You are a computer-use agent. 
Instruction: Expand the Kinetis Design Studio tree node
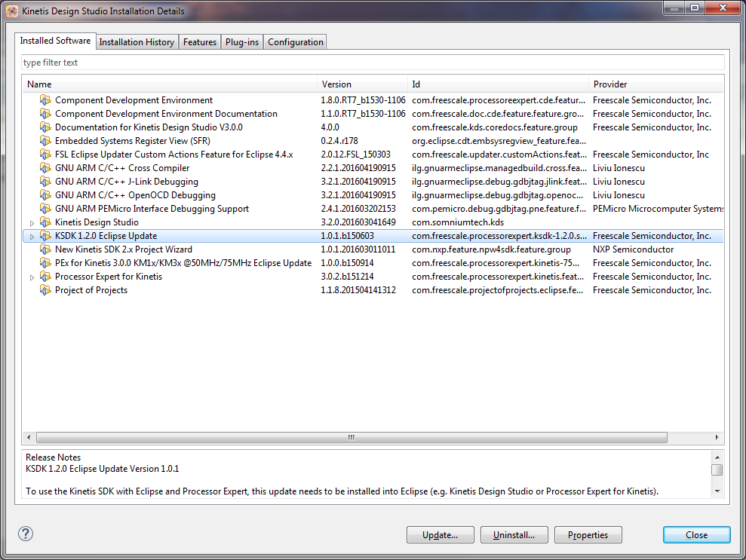coord(32,223)
